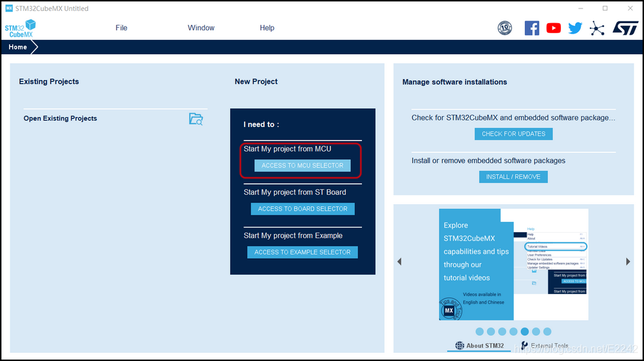Maximize the STM32CubeMX window
This screenshot has height=361, width=644.
click(605, 8)
